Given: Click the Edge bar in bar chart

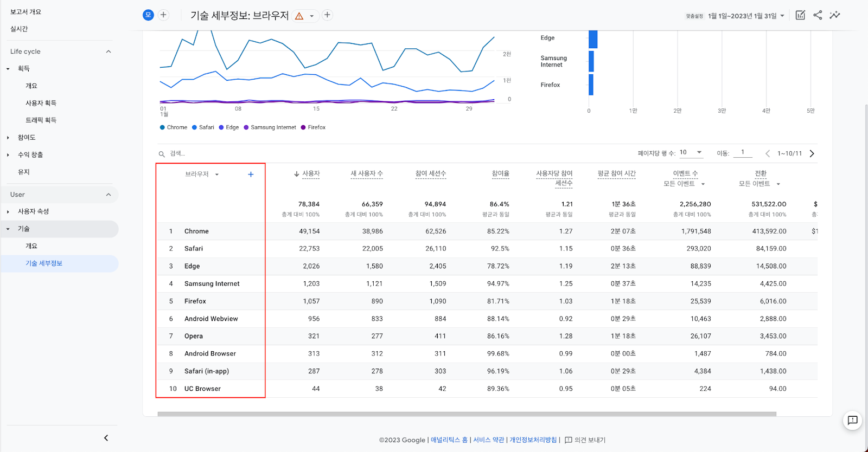Looking at the screenshot, I should coord(593,39).
